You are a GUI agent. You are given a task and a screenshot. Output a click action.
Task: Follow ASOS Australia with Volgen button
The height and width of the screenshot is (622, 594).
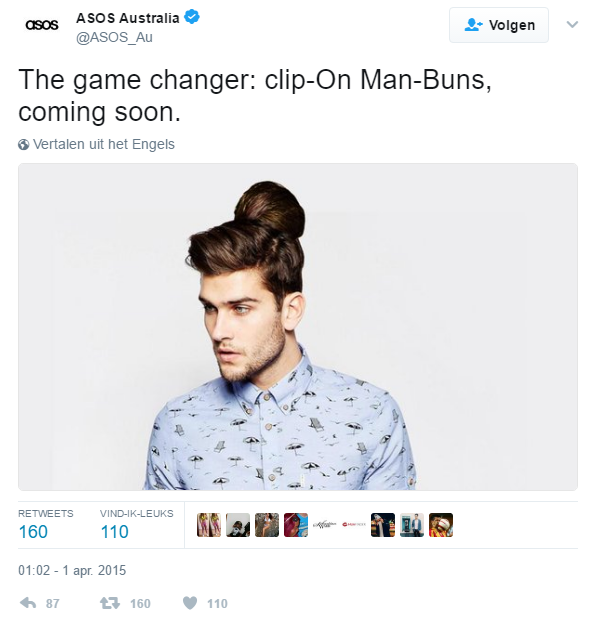pos(499,25)
